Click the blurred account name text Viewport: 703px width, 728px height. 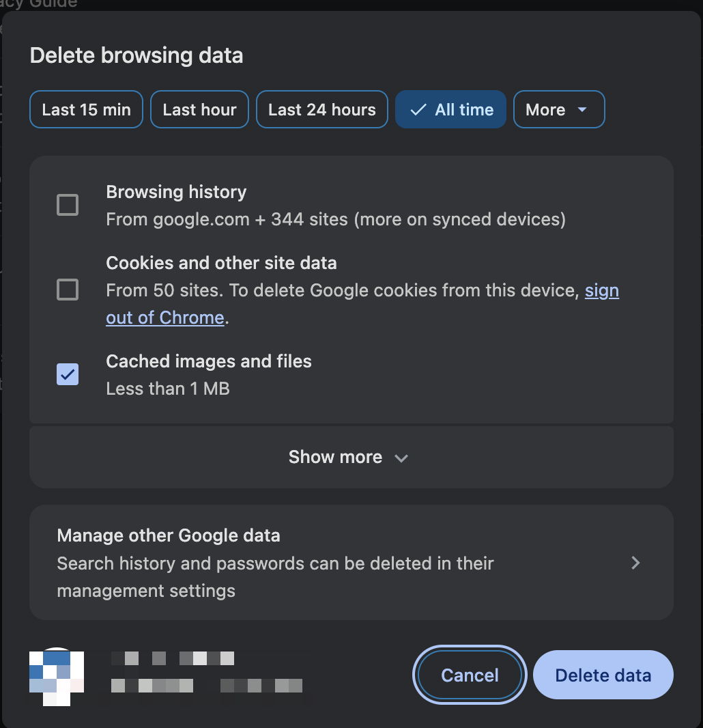coord(173,658)
